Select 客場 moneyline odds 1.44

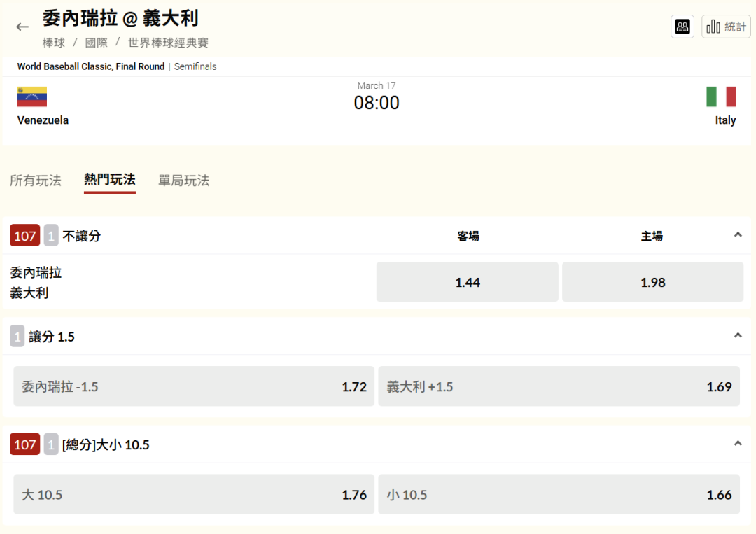[468, 282]
